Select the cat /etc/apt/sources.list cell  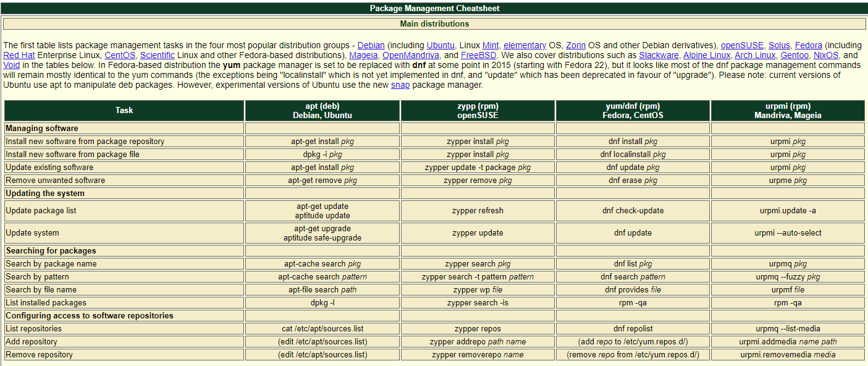[x=322, y=329]
